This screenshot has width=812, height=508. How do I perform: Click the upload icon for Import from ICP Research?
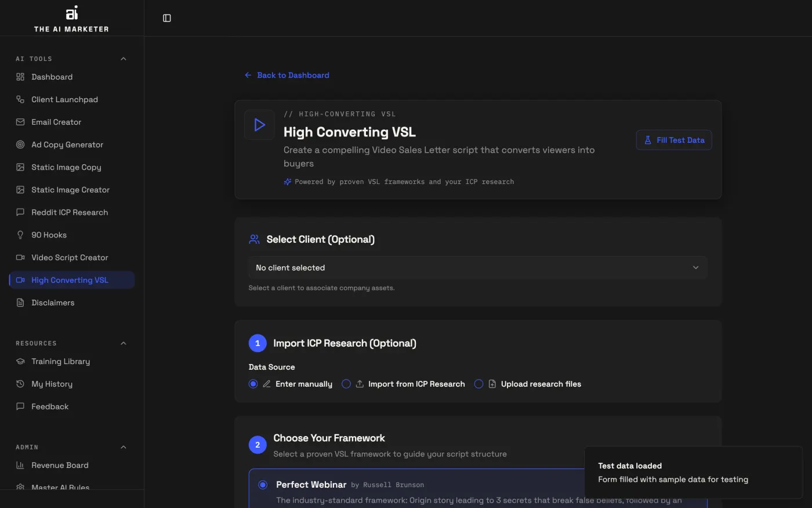(360, 384)
